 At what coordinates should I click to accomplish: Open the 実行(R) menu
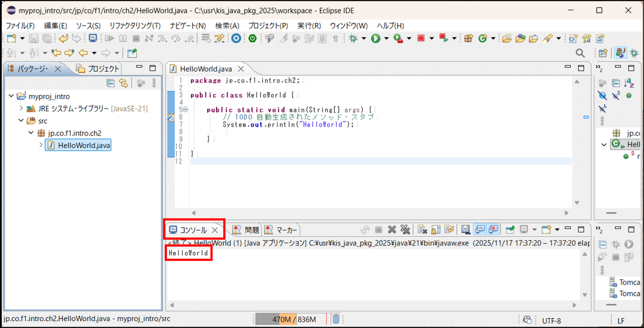309,26
